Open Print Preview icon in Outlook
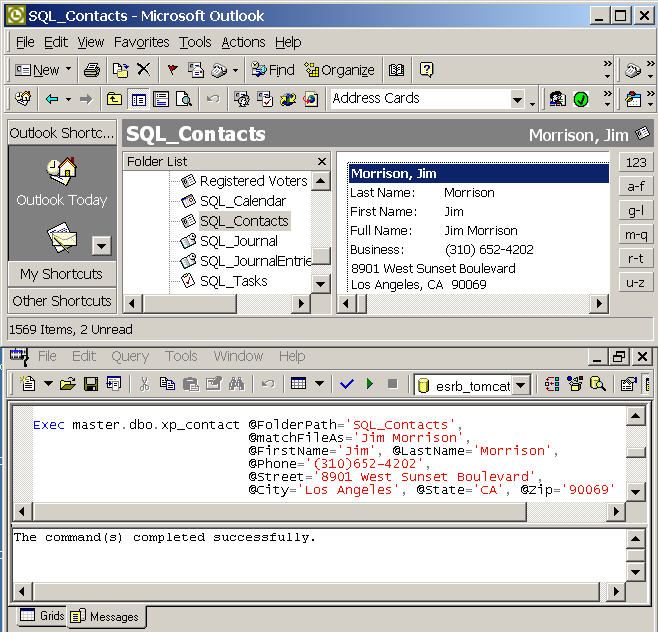658x632 pixels. 184,99
